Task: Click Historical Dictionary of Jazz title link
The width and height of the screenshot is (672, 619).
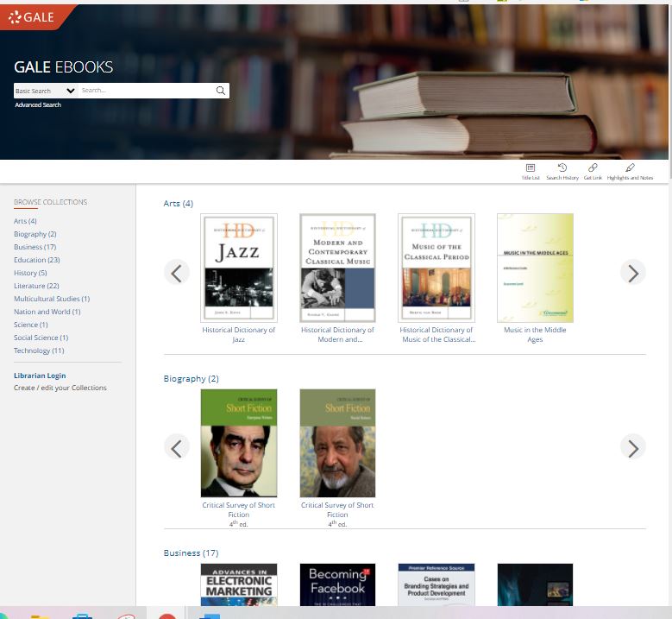Action: tap(239, 335)
